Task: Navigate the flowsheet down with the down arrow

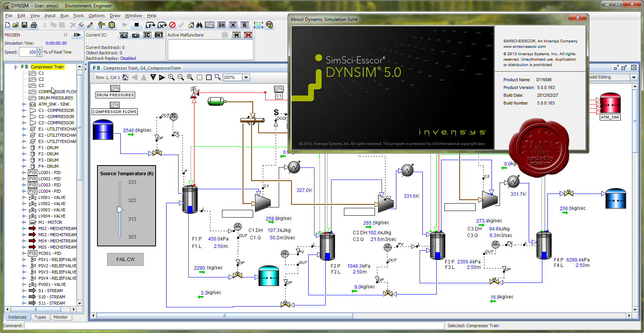Action: point(153,77)
